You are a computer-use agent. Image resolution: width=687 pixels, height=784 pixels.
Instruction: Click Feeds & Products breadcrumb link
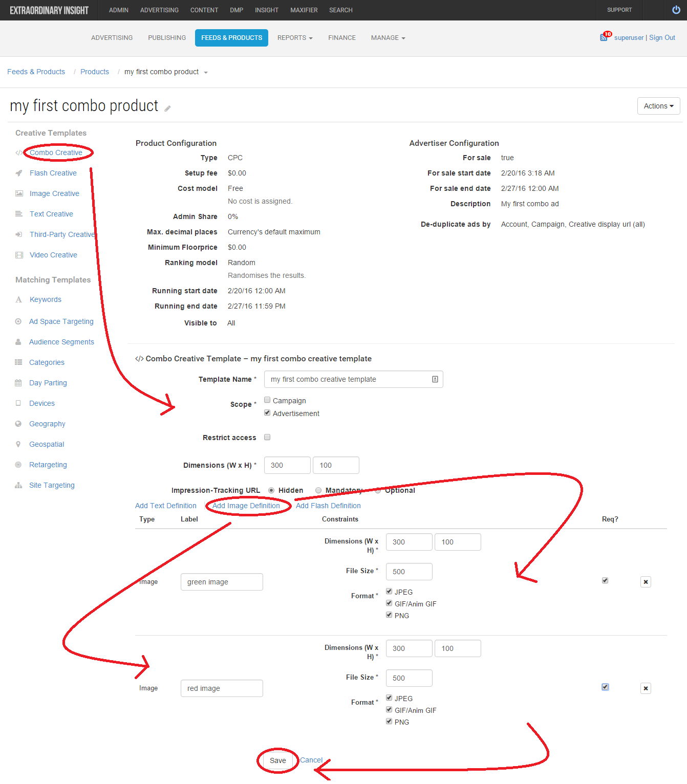coord(36,72)
